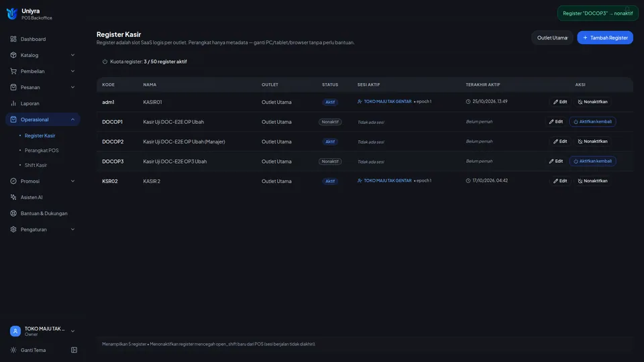
Task: Click the Bantuan & Dukungan lifebuoy icon
Action: coord(13,213)
